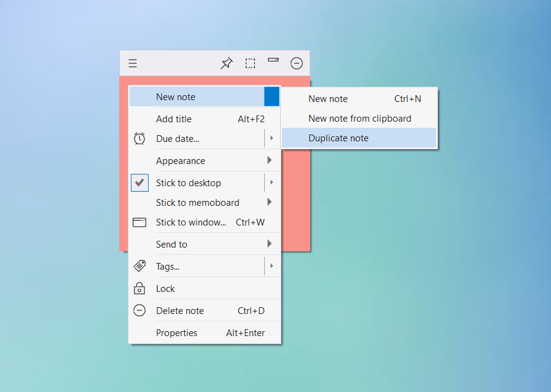The height and width of the screenshot is (392, 551).
Task: Click the pink sticky note body
Action: point(295,200)
